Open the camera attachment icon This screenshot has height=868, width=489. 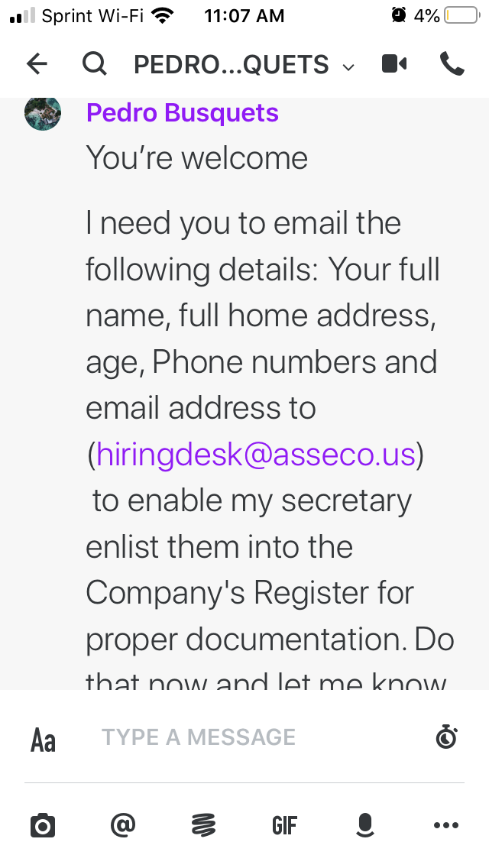point(43,825)
